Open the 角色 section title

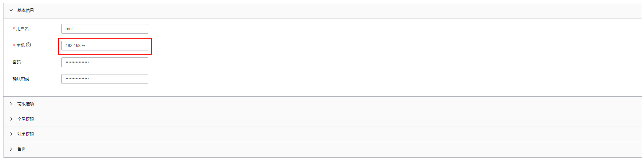pos(22,150)
